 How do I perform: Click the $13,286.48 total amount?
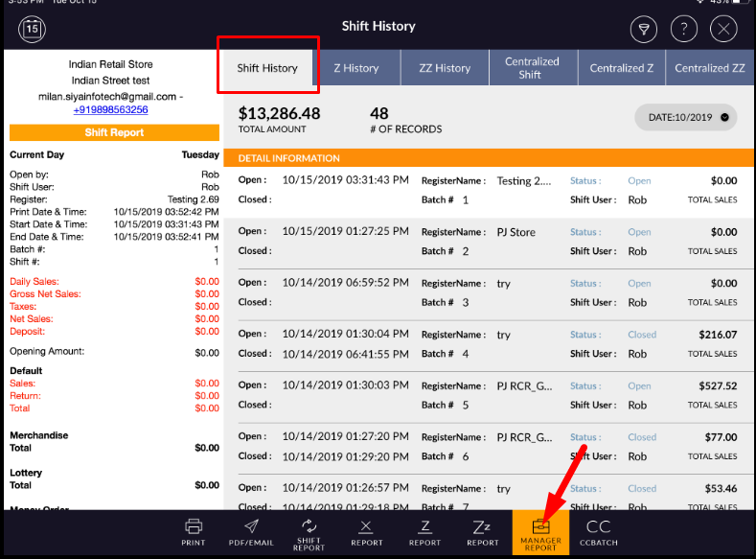pos(279,114)
